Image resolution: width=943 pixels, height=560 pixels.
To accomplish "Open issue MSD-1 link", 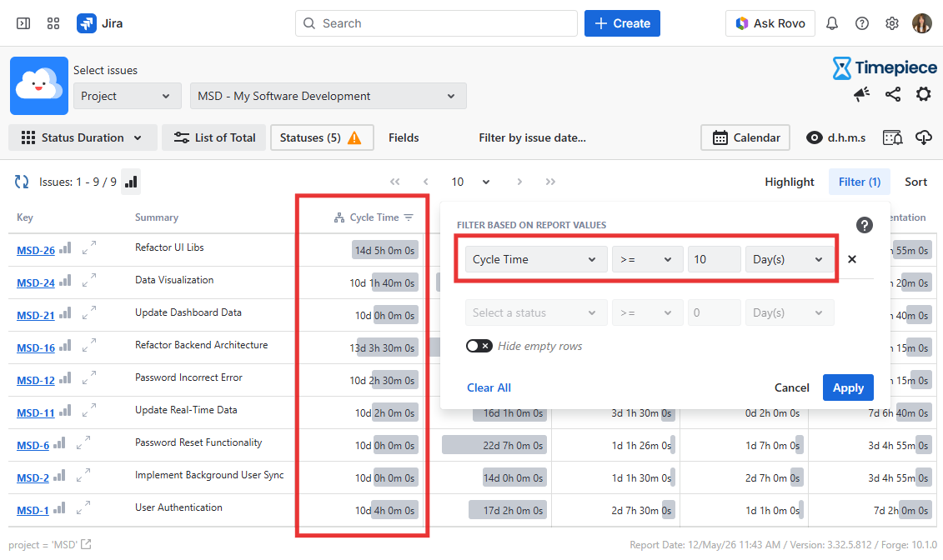I will 33,510.
